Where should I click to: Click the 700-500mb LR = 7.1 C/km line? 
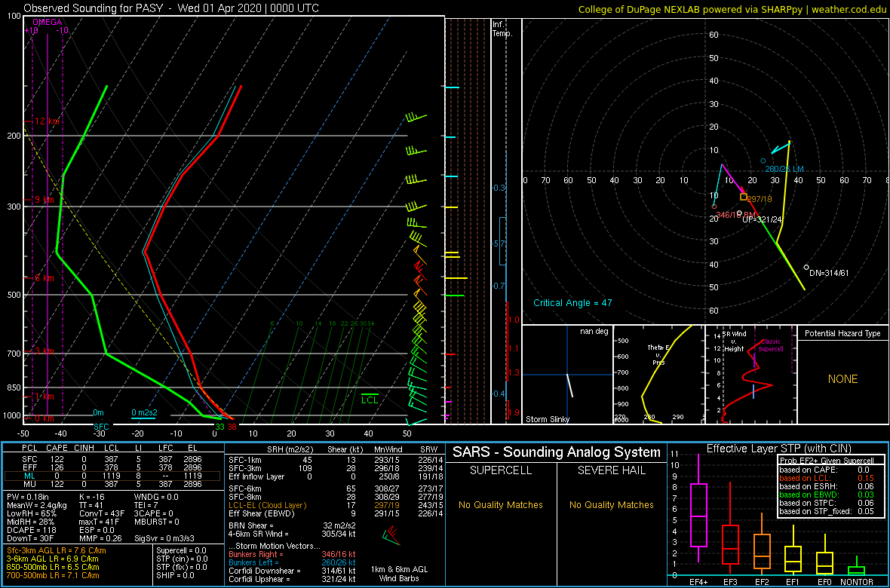click(54, 575)
